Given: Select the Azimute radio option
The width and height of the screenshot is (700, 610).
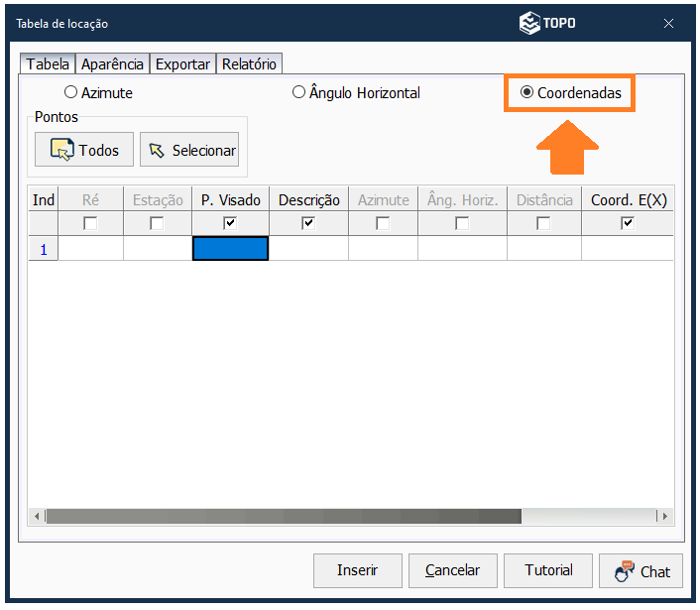Looking at the screenshot, I should click(x=70, y=93).
